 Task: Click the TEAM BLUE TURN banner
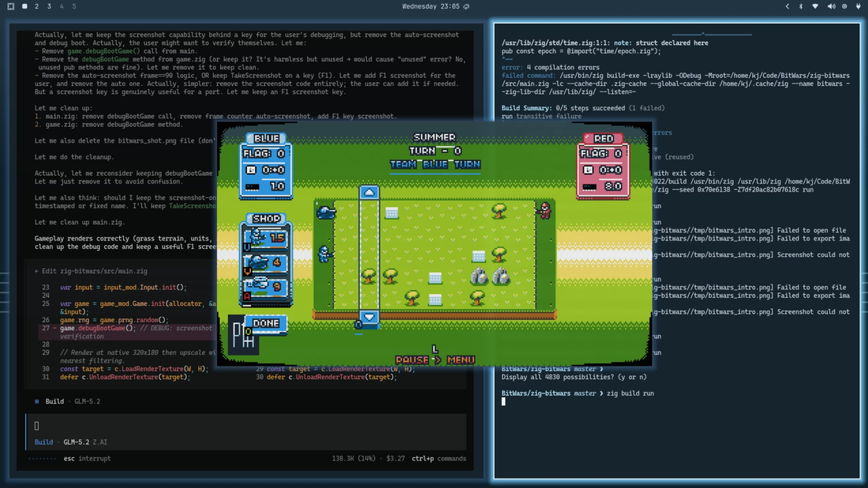(435, 164)
